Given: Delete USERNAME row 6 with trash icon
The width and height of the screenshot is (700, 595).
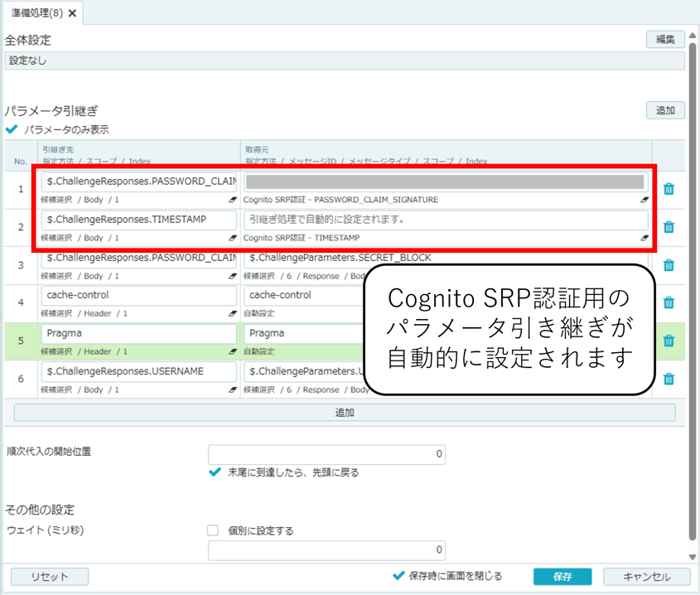Looking at the screenshot, I should tap(669, 380).
